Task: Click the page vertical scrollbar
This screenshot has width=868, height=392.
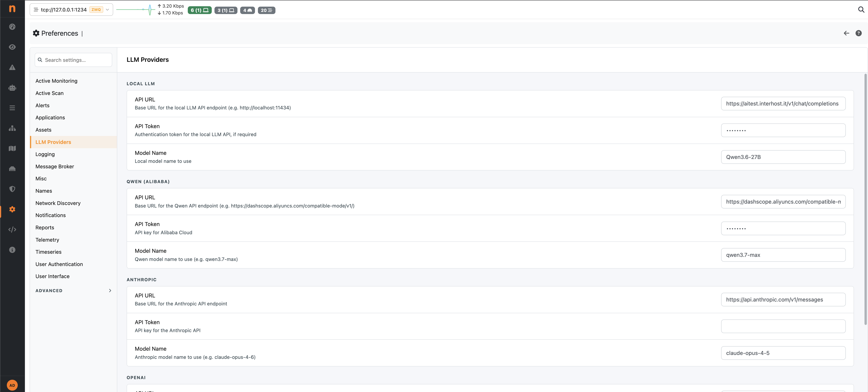Action: coord(865,199)
